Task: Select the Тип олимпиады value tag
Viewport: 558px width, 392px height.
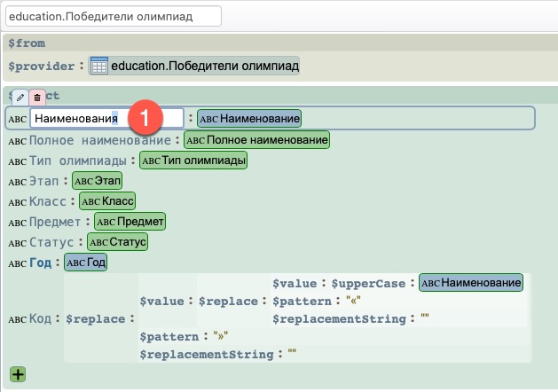Action: [x=193, y=161]
